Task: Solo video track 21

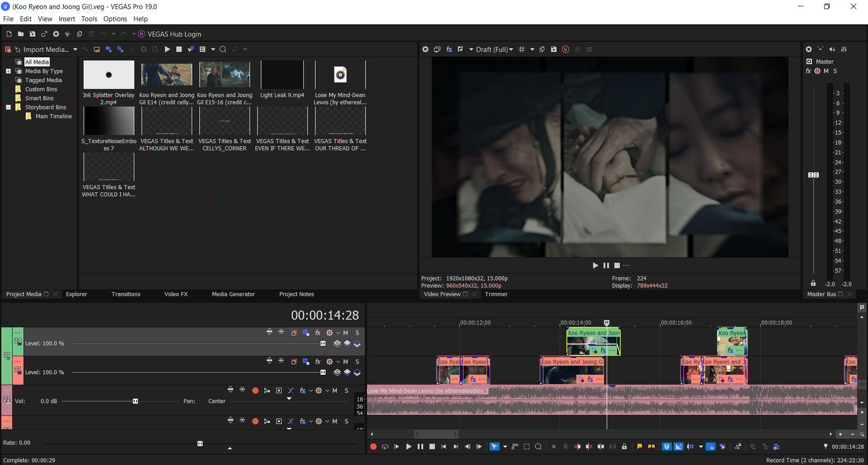Action: pyautogui.click(x=357, y=361)
